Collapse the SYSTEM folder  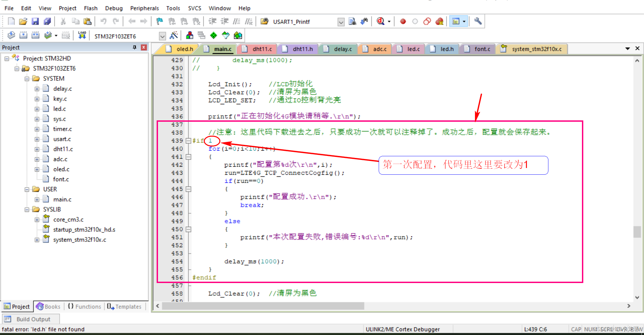tap(27, 79)
